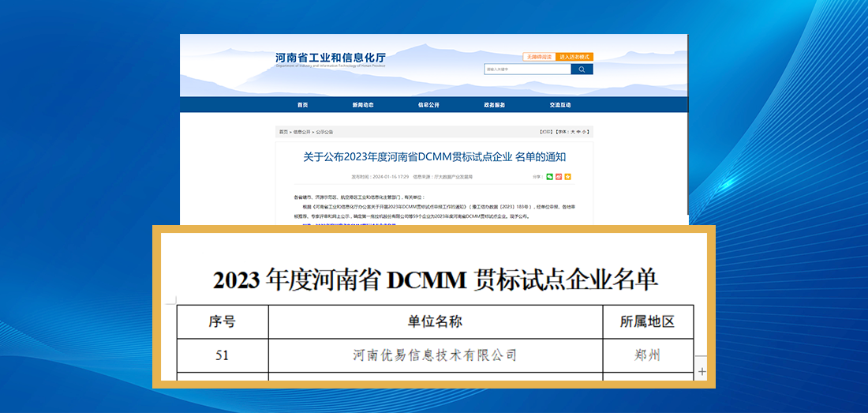Open the 政务服务 navigation menu item
Viewport: 868px width, 413px height.
[494, 105]
